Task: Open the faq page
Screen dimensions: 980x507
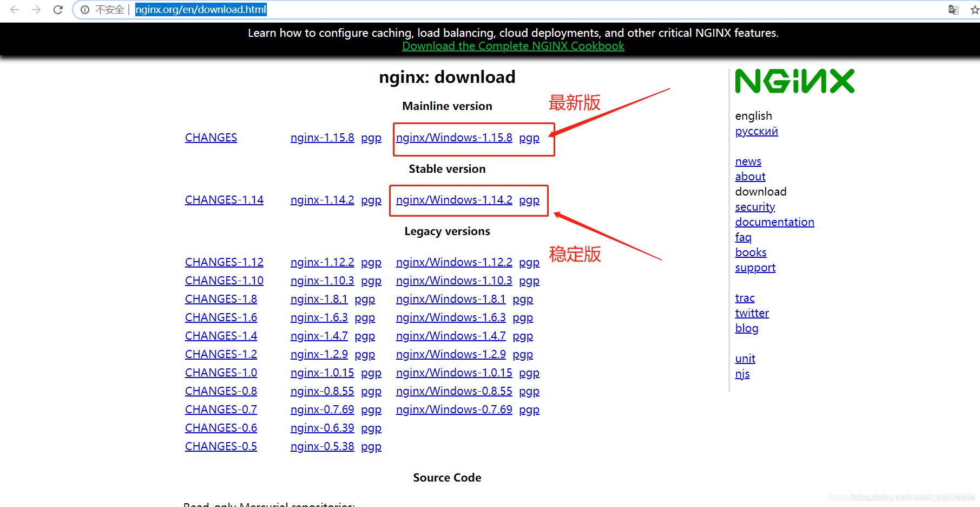Action: pyautogui.click(x=744, y=237)
